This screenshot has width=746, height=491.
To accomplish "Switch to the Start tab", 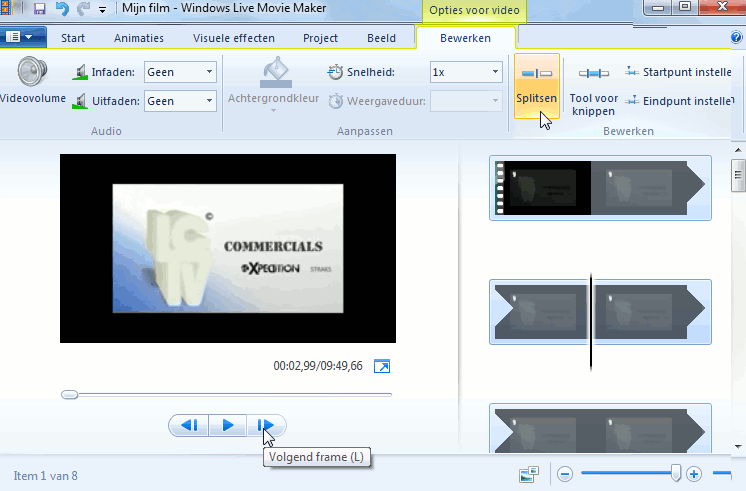I will [73, 38].
